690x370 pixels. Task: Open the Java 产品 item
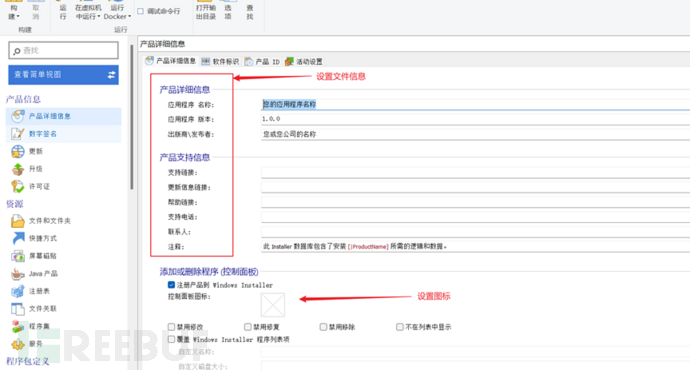[34, 274]
